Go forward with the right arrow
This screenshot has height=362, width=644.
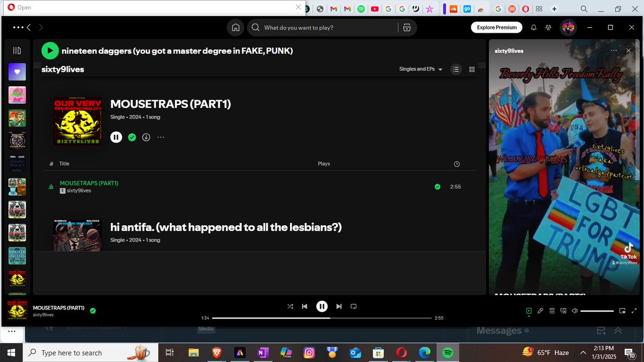coord(41,27)
